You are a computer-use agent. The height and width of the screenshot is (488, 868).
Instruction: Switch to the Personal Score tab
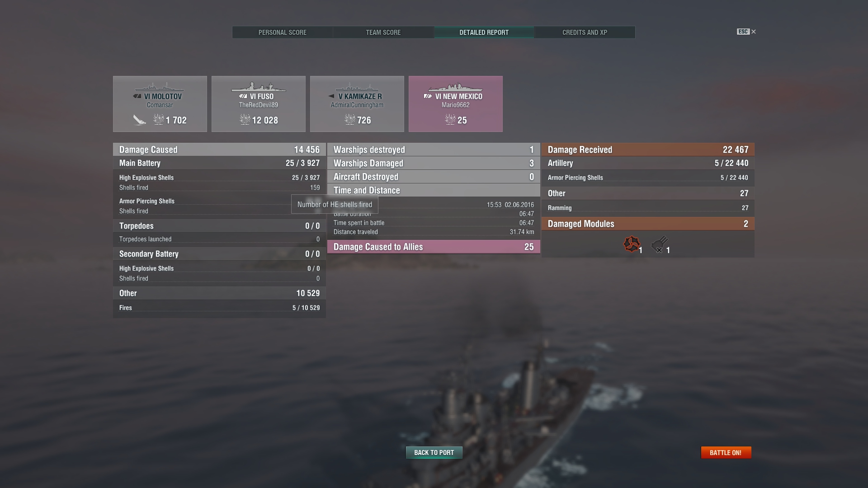(x=283, y=33)
